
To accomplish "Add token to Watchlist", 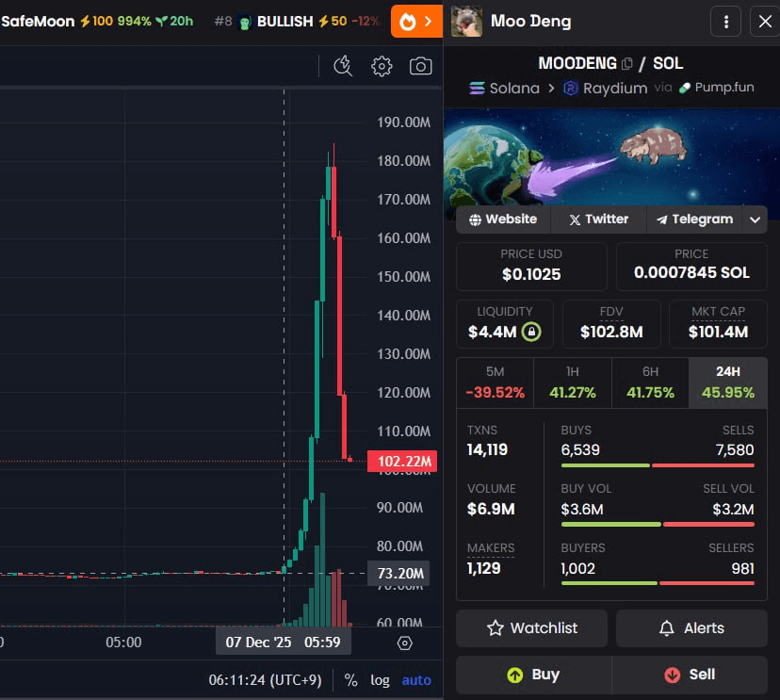I will (x=532, y=627).
